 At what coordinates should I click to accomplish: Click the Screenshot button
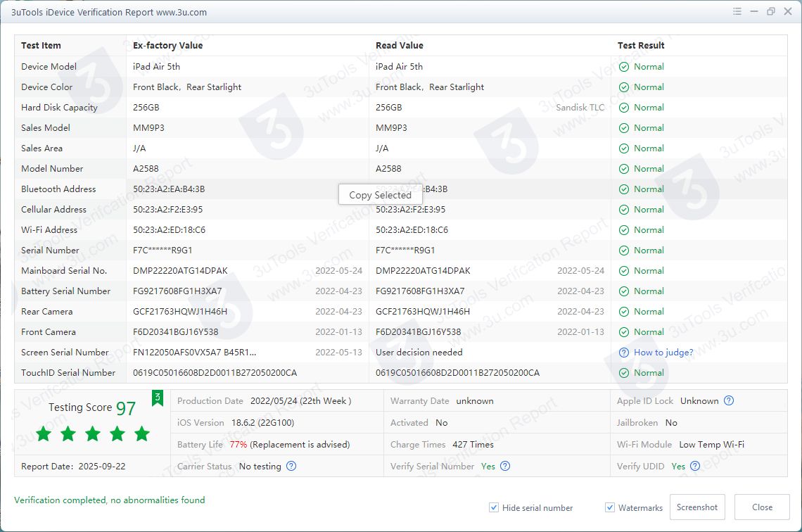[x=697, y=507]
